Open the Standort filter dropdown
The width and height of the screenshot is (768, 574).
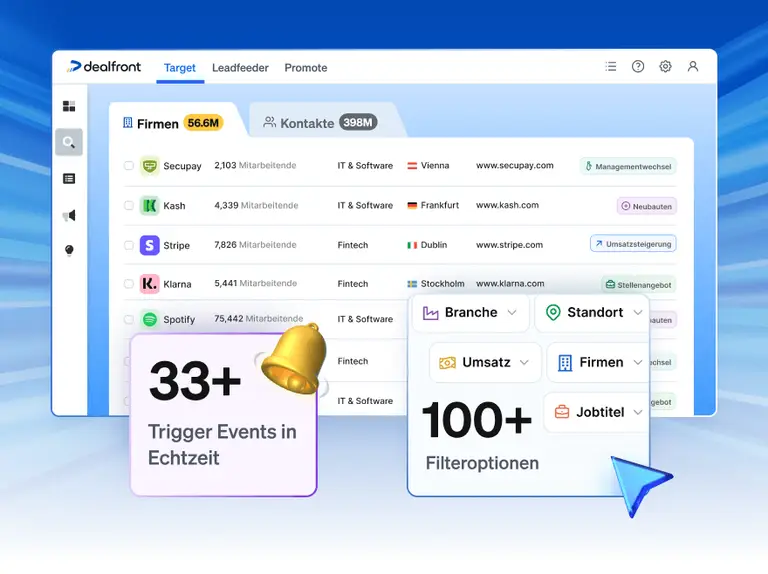pyautogui.click(x=592, y=313)
